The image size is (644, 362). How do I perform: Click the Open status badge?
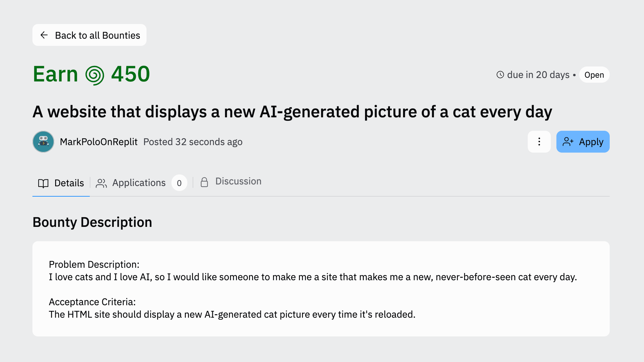pyautogui.click(x=594, y=75)
